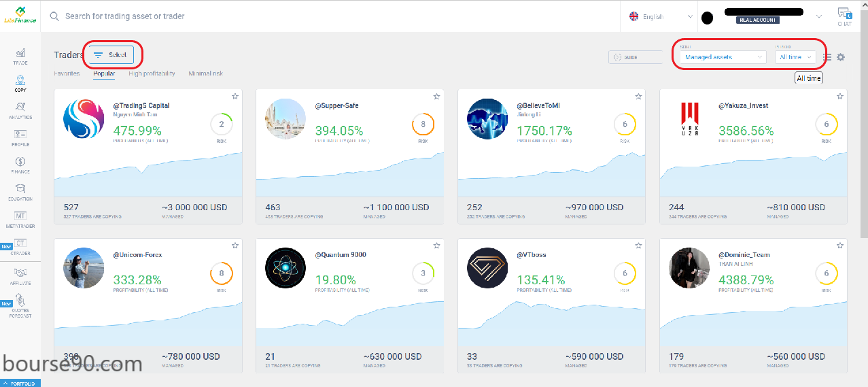Launch MetaTrader from the sidebar

20,219
